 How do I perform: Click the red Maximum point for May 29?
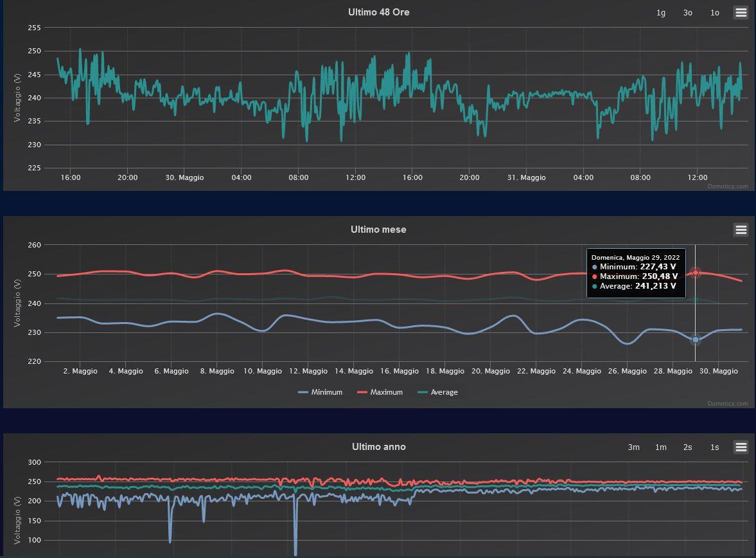[x=695, y=273]
